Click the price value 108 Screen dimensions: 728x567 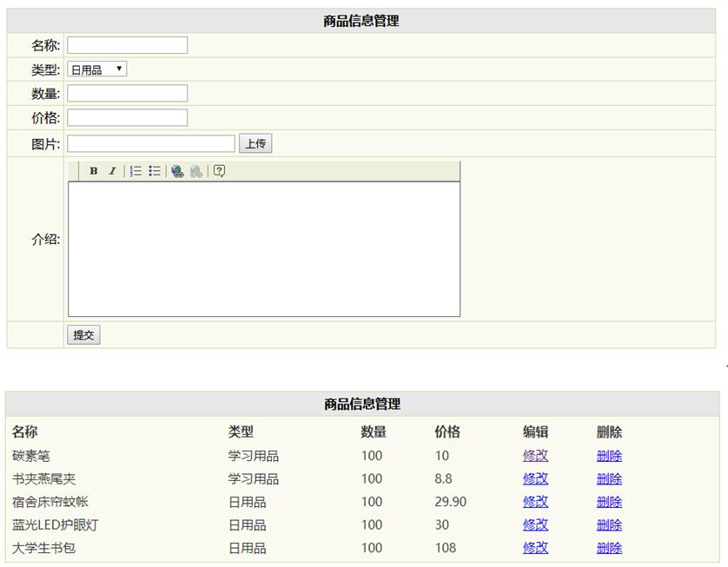[x=446, y=548]
